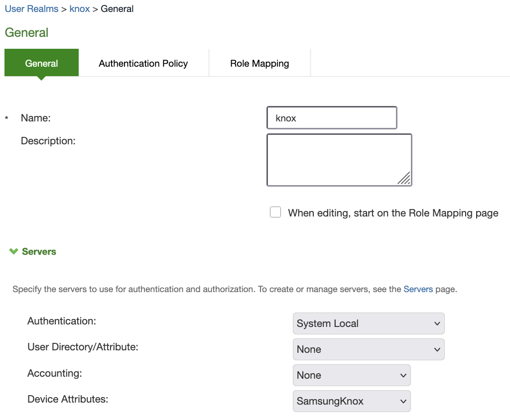Screen dimensions: 510x420
Task: Switch to the Authentication Policy tab
Action: click(143, 63)
